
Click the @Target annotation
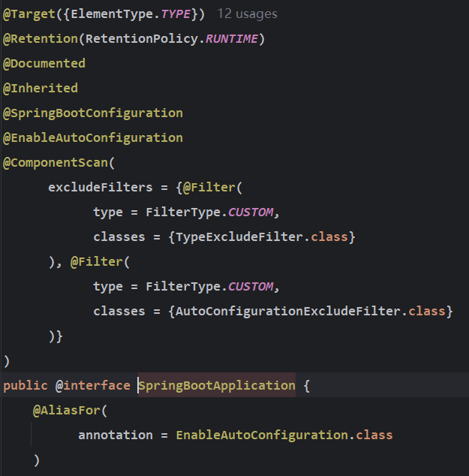29,14
